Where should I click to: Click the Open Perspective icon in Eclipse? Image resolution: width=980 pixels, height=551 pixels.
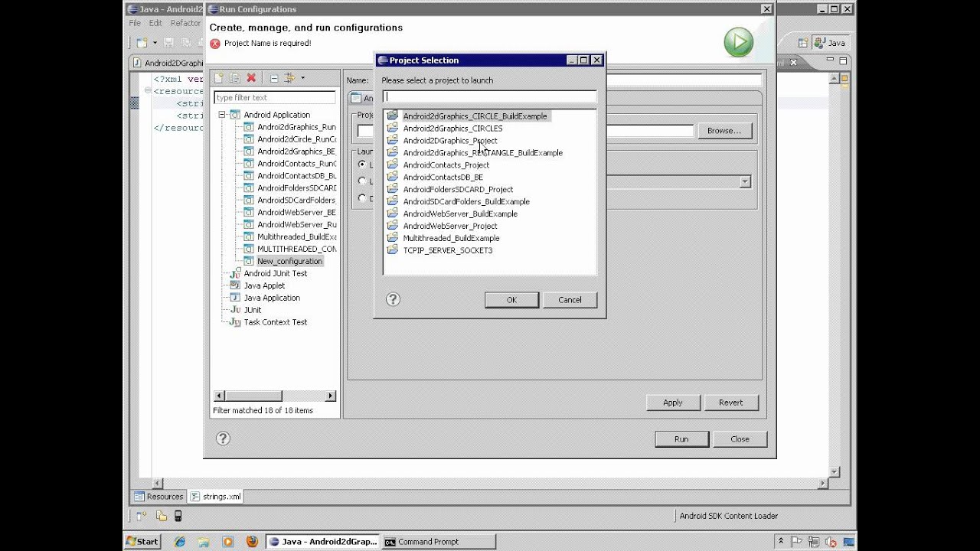pos(803,44)
